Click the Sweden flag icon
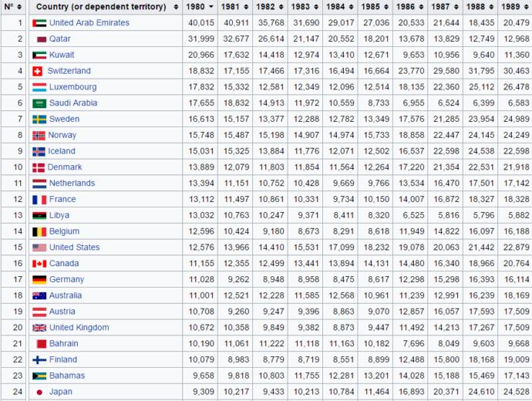Image resolution: width=532 pixels, height=401 pixels. click(x=39, y=119)
